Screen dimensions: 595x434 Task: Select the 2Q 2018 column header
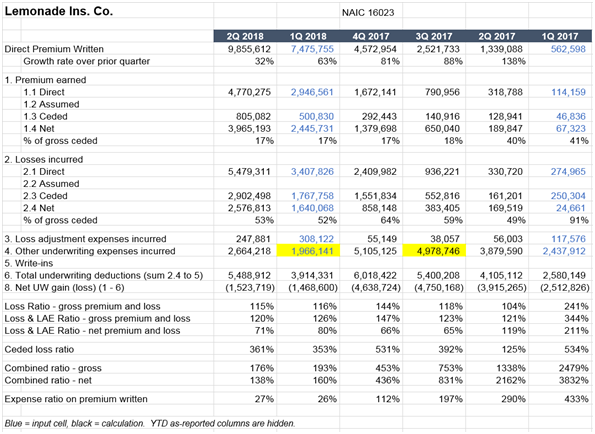pos(245,36)
